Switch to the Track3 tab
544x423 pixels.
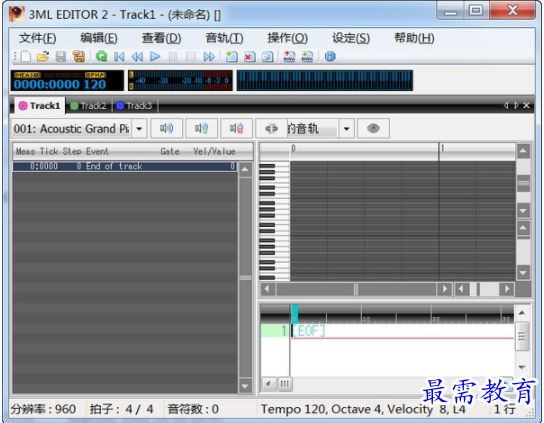pyautogui.click(x=134, y=105)
